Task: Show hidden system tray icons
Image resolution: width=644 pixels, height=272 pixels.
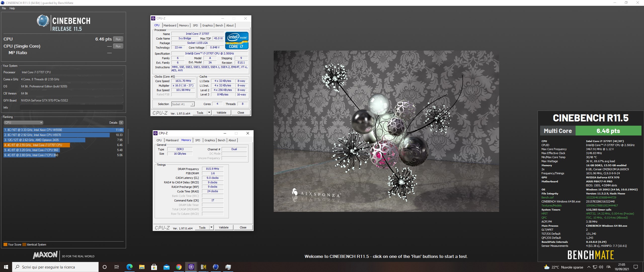Action: [589, 267]
